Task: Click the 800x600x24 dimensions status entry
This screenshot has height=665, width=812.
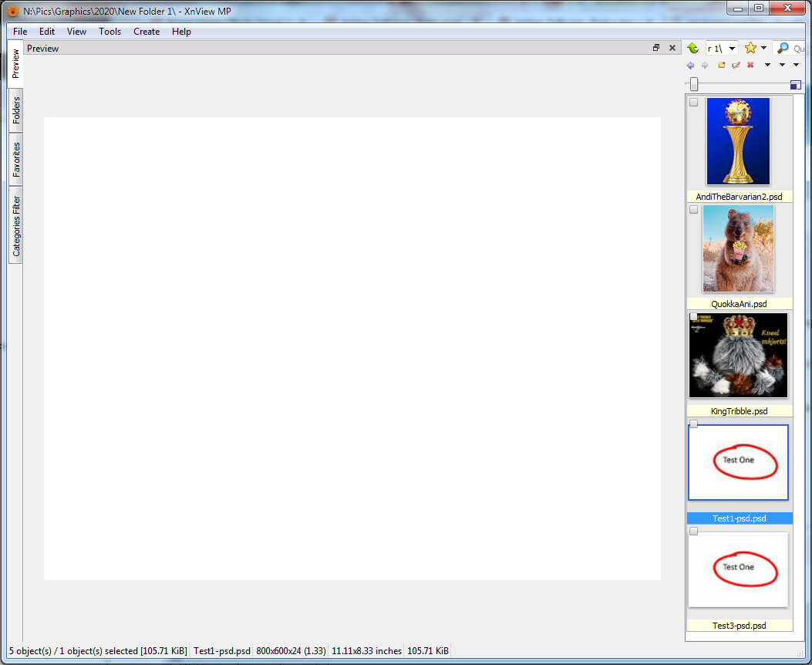Action: click(291, 651)
